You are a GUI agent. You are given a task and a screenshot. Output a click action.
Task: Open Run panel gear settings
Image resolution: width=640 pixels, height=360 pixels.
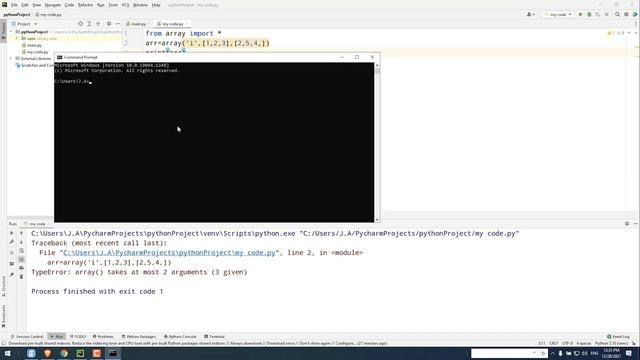click(x=627, y=224)
